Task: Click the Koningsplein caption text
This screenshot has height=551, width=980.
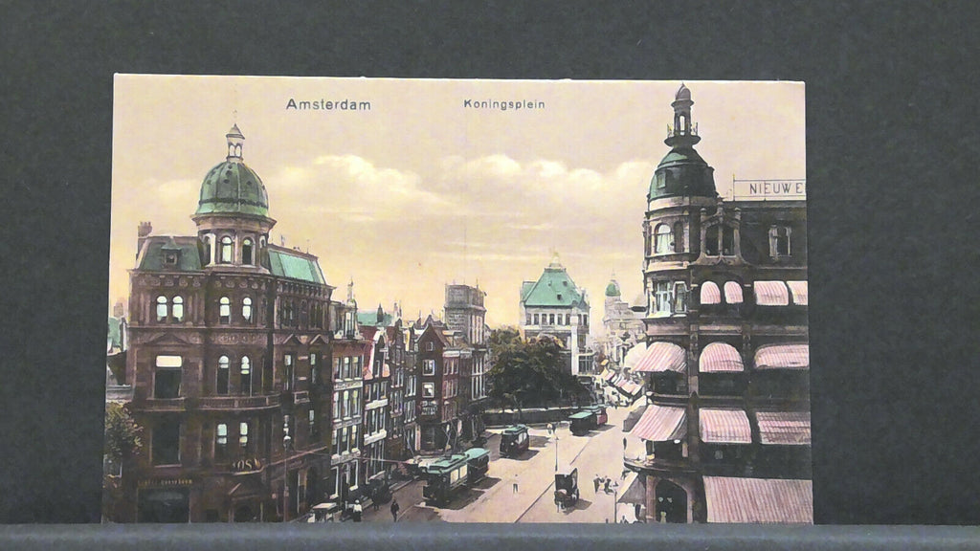Action: click(503, 104)
